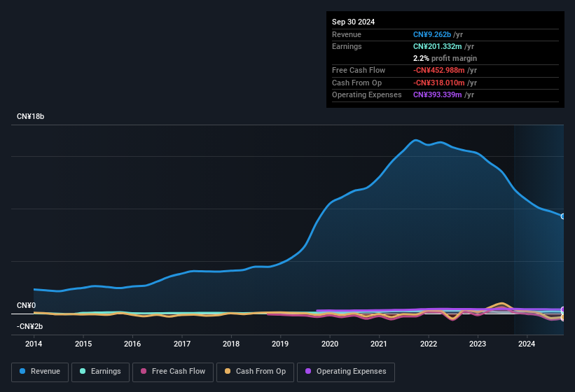575x392 pixels.
Task: Click the 2016 x-axis label
Action: [x=132, y=344]
